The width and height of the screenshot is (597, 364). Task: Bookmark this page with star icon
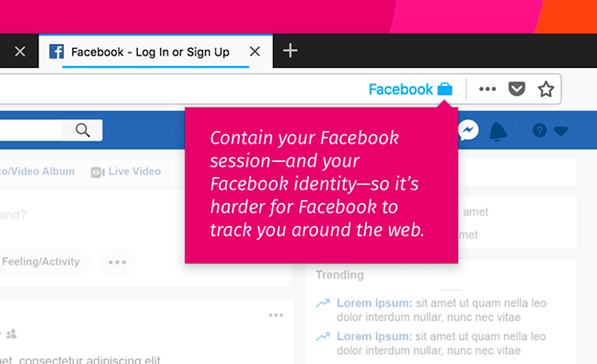[546, 89]
